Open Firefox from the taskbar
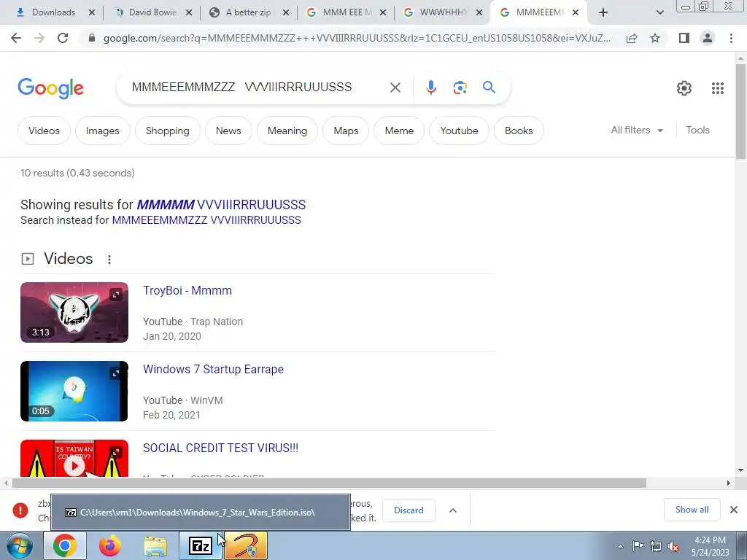The height and width of the screenshot is (560, 747). (x=110, y=545)
